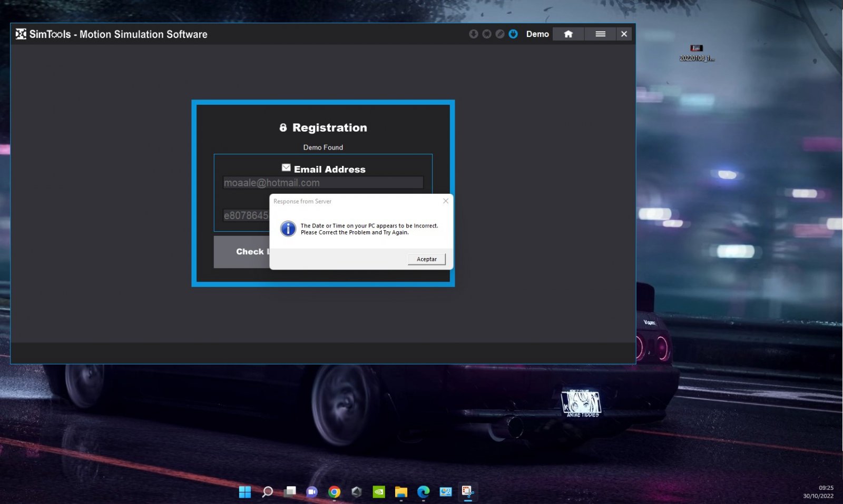Open Windows Search from the taskbar
This screenshot has width=843, height=504.
268,492
